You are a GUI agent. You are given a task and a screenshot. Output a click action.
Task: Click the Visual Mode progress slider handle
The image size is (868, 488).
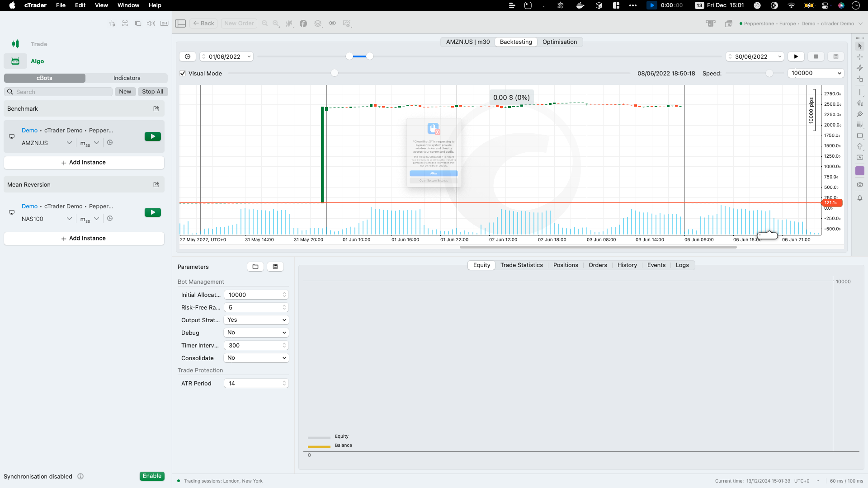pyautogui.click(x=335, y=73)
